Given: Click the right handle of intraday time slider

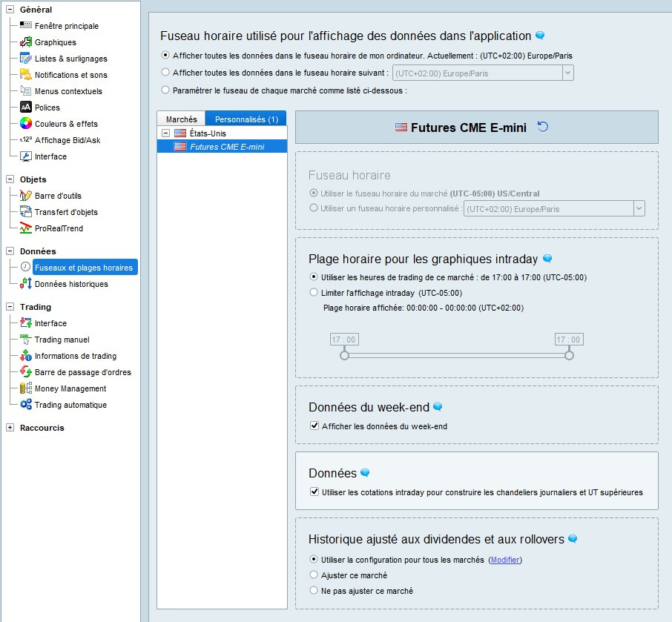Looking at the screenshot, I should click(x=569, y=355).
